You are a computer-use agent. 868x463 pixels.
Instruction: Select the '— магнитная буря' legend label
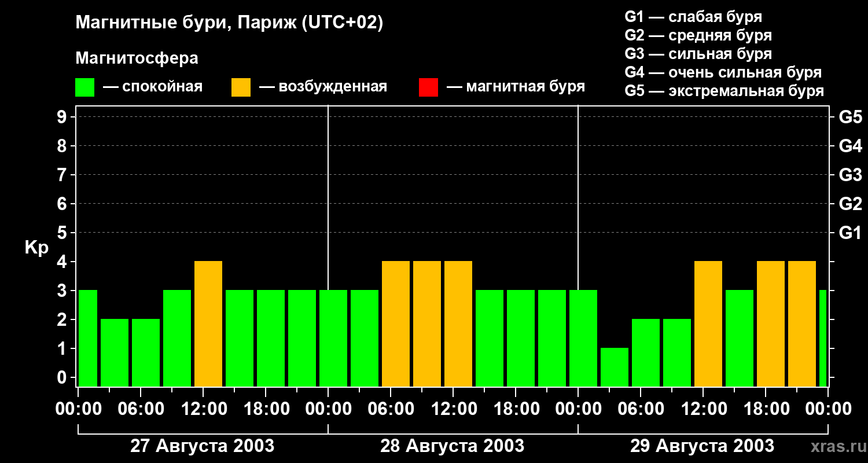coord(516,87)
